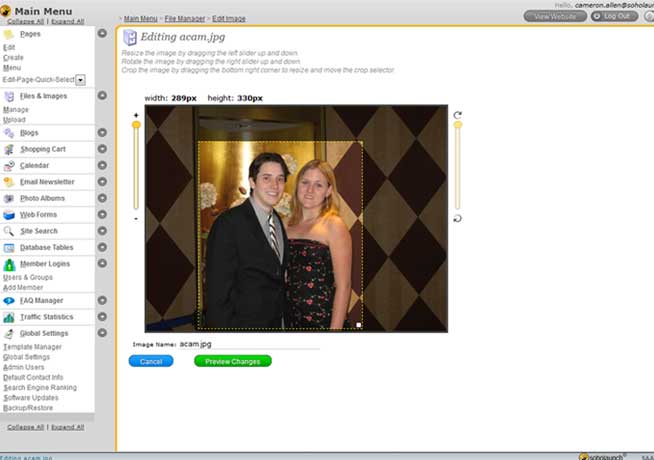
Task: Open Template Manager under Global Settings
Action: tap(32, 346)
